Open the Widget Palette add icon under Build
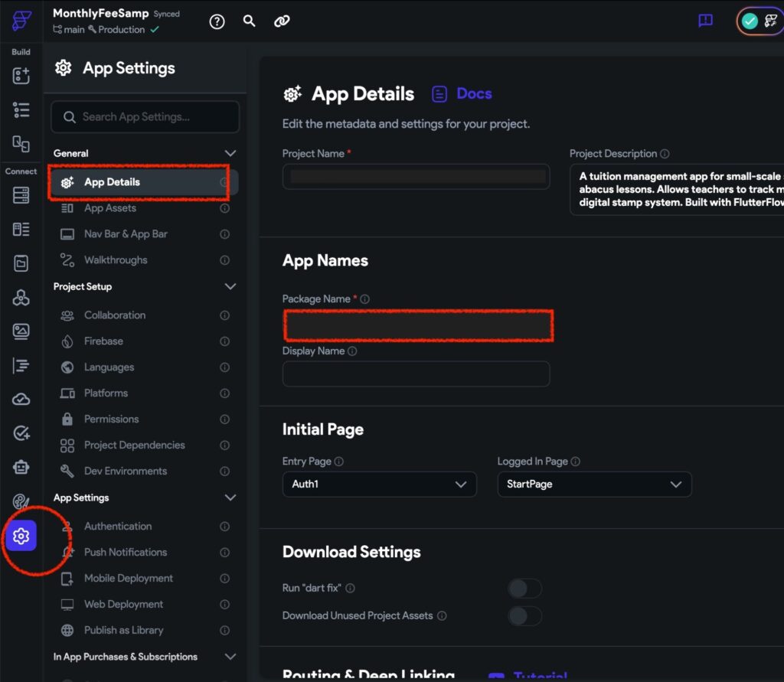The width and height of the screenshot is (784, 682). click(x=21, y=76)
